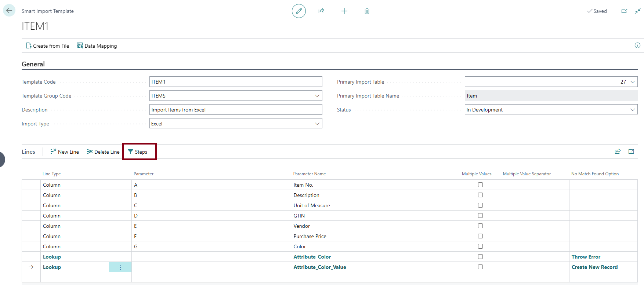
Task: Click the Description input field
Action: coord(236,110)
